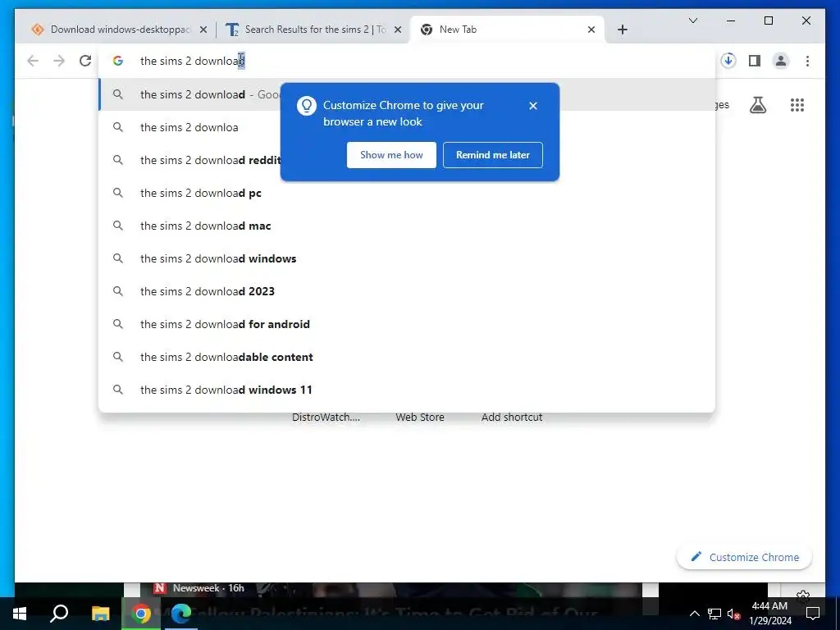
Task: Click Remind me later button
Action: [x=492, y=155]
